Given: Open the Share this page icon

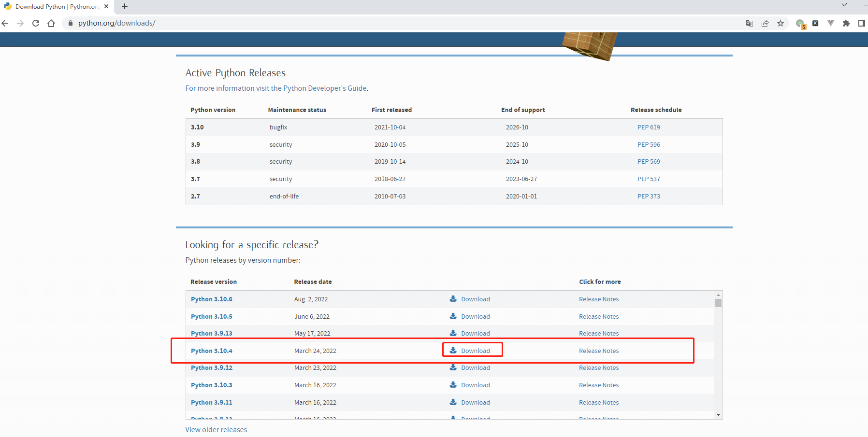Looking at the screenshot, I should [765, 23].
